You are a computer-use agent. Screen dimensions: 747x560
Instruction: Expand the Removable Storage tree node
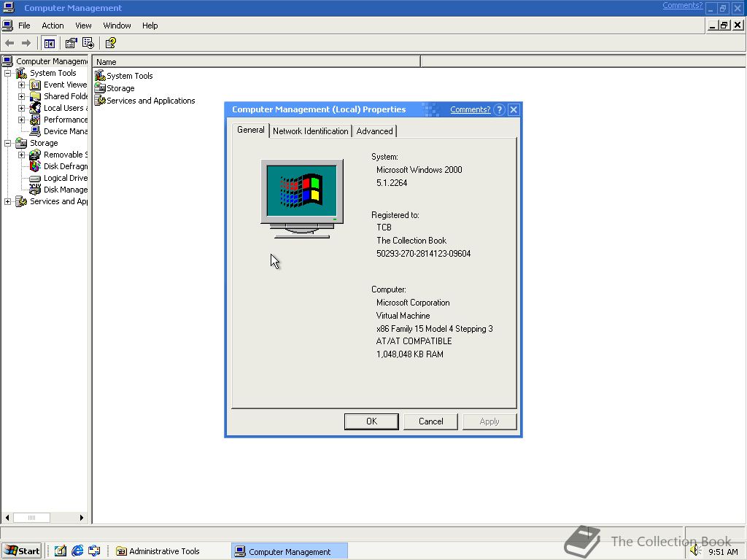(x=21, y=155)
